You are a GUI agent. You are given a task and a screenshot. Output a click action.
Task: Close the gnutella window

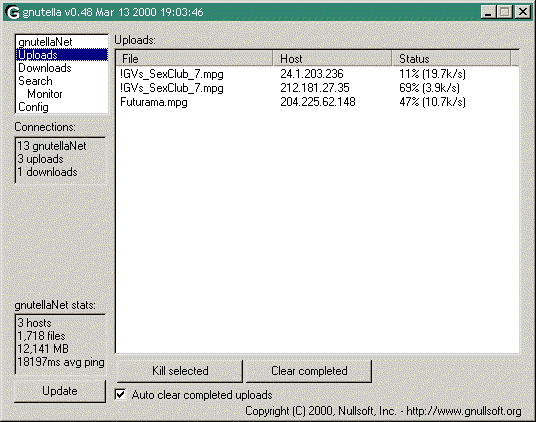point(523,12)
